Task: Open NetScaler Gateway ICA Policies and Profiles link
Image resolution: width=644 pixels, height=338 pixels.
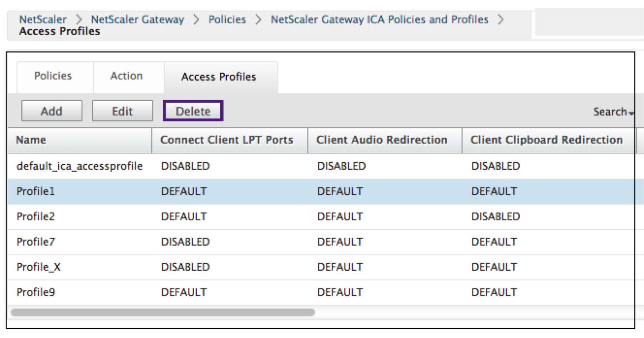Action: (379, 19)
